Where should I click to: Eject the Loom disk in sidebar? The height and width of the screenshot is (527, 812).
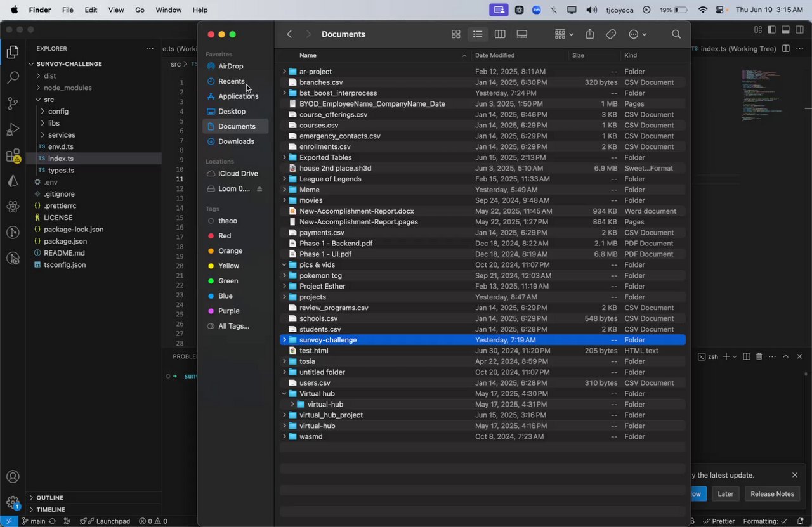(x=259, y=189)
